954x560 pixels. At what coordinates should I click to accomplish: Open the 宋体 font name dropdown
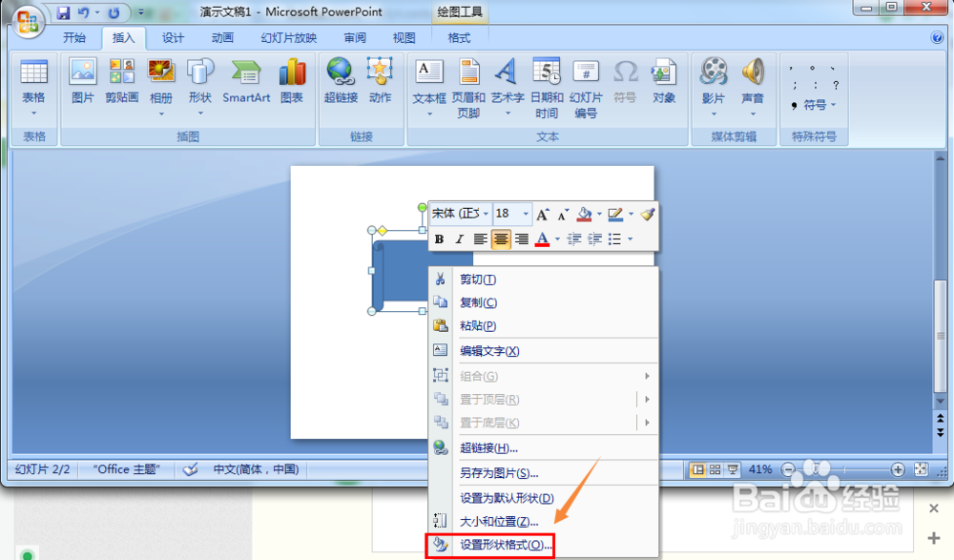click(460, 214)
